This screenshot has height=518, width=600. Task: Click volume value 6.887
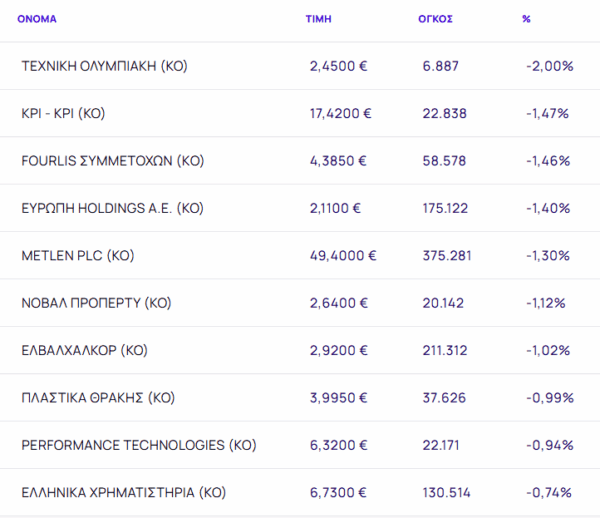coord(440,66)
